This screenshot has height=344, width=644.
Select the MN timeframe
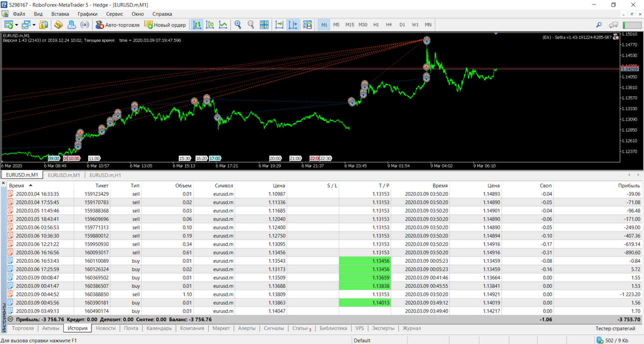[428, 24]
